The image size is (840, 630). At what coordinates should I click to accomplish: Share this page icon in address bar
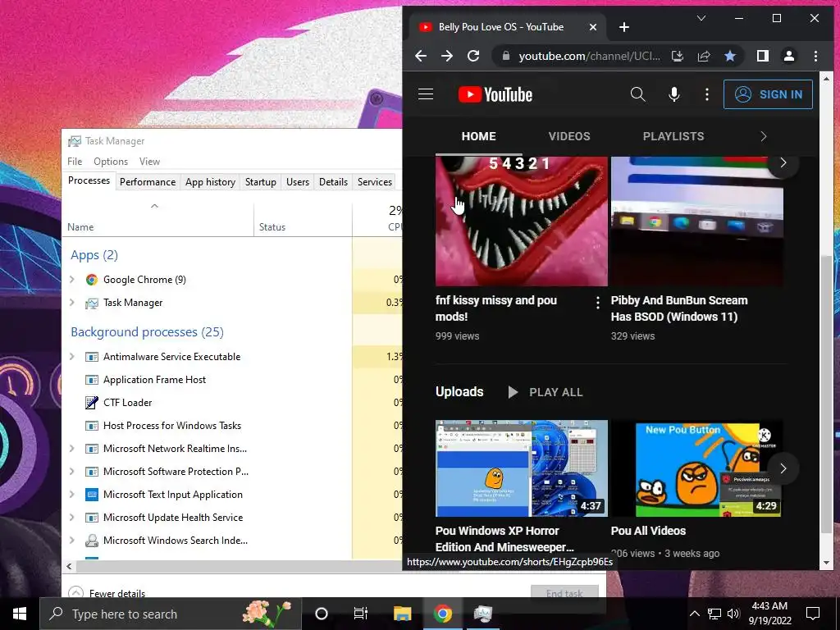click(x=703, y=56)
